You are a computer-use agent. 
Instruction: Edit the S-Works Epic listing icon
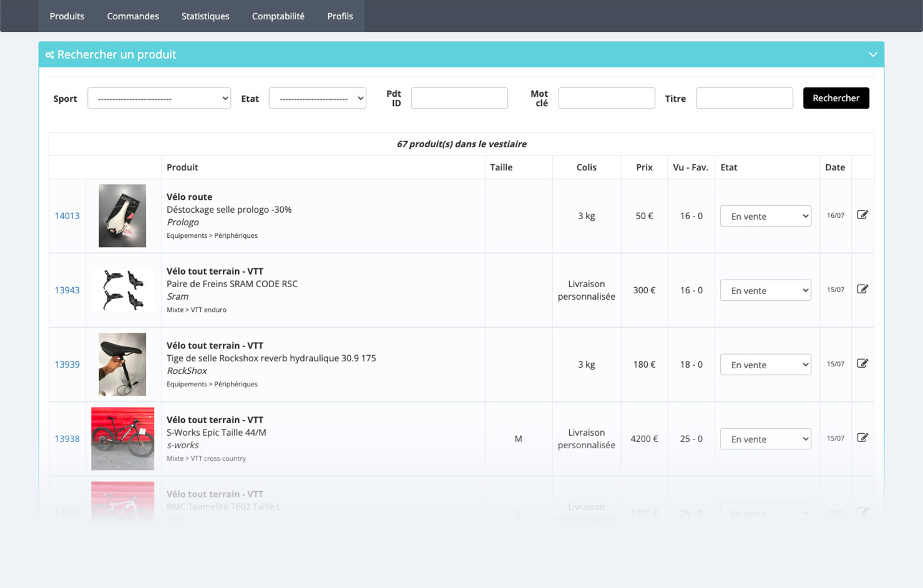click(862, 438)
